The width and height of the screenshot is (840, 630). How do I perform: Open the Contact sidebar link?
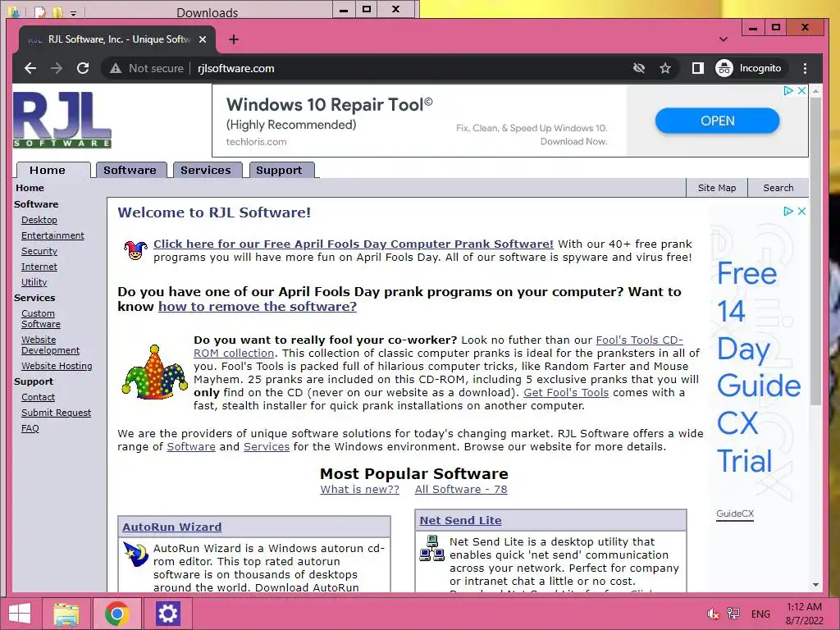click(x=38, y=397)
